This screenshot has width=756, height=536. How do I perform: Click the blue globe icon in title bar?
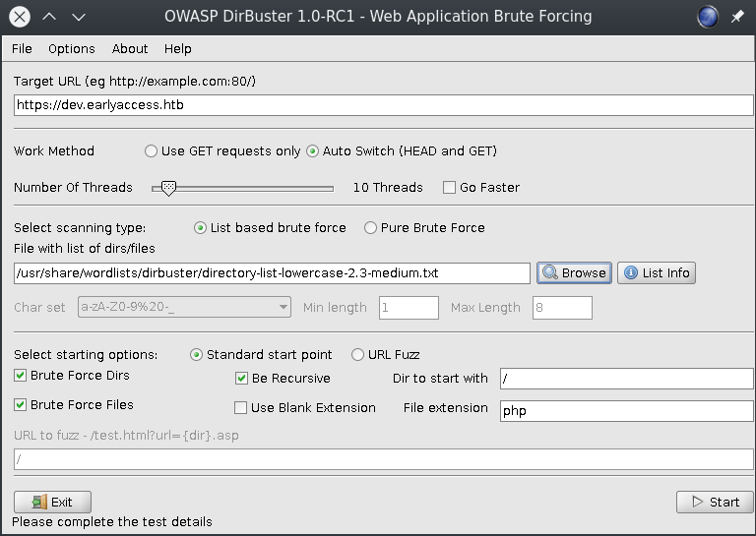click(x=707, y=17)
